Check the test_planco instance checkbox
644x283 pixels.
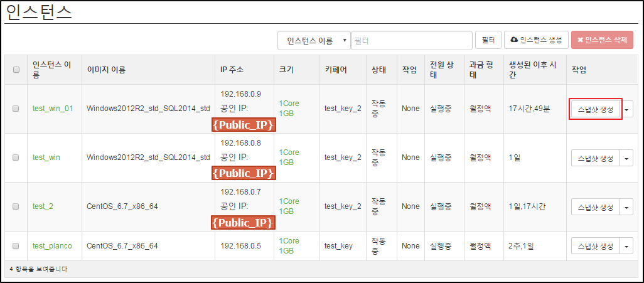(16, 245)
